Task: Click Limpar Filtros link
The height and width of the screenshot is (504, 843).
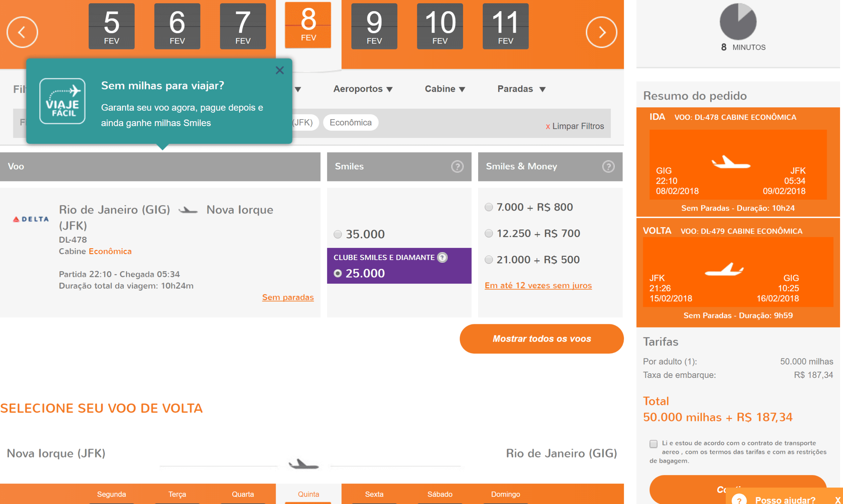Action: (x=575, y=126)
